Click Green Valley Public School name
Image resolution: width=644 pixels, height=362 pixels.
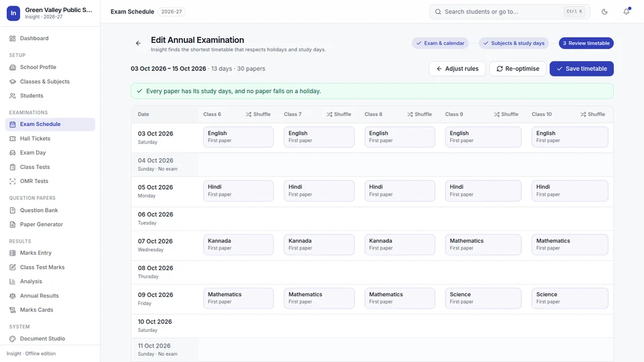tap(59, 10)
